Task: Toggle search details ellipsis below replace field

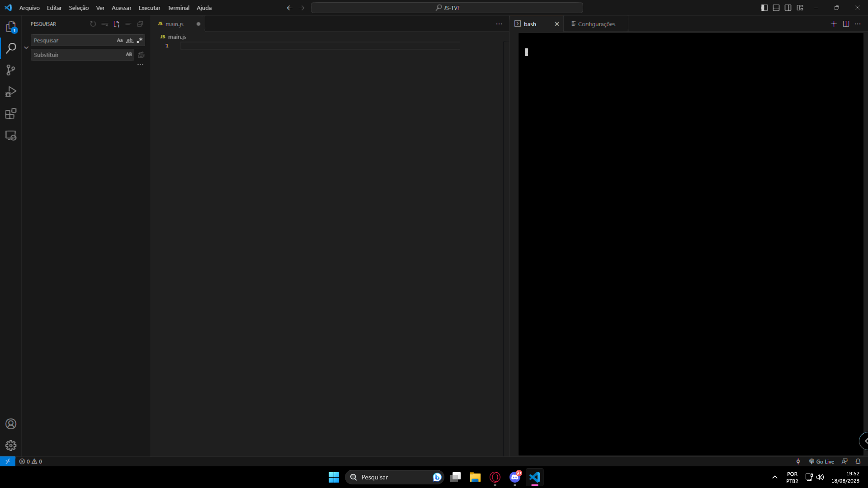Action: coord(140,64)
